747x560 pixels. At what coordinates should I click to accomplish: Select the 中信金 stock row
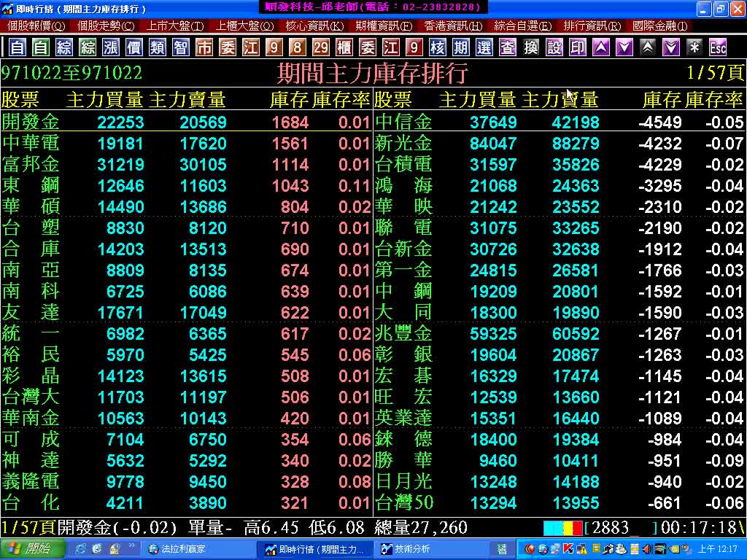coord(560,122)
